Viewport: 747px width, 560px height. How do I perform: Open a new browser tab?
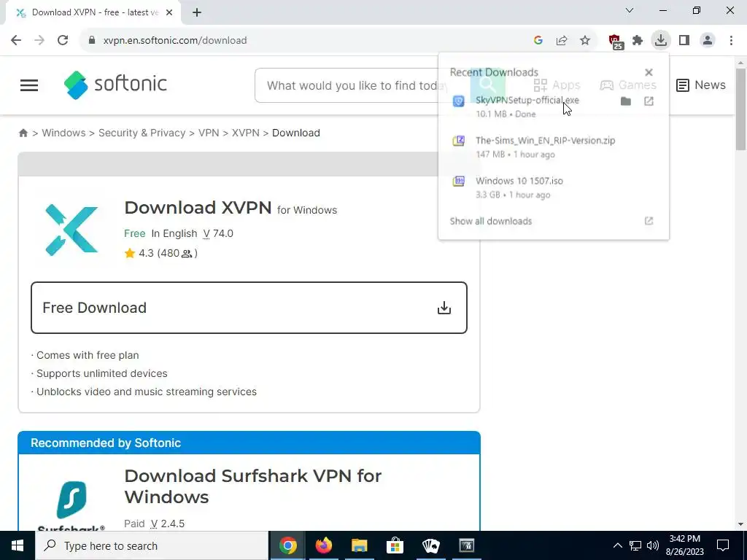pos(197,13)
